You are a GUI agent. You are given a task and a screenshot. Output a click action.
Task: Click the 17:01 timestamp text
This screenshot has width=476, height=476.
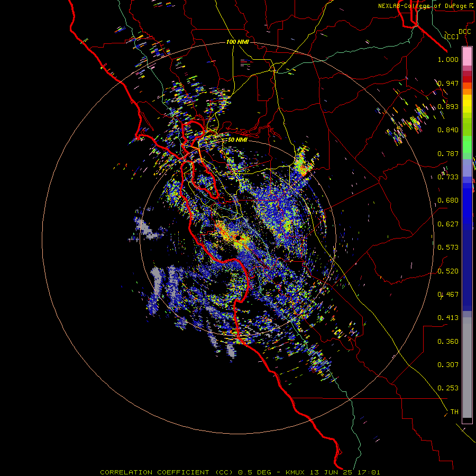point(369,472)
